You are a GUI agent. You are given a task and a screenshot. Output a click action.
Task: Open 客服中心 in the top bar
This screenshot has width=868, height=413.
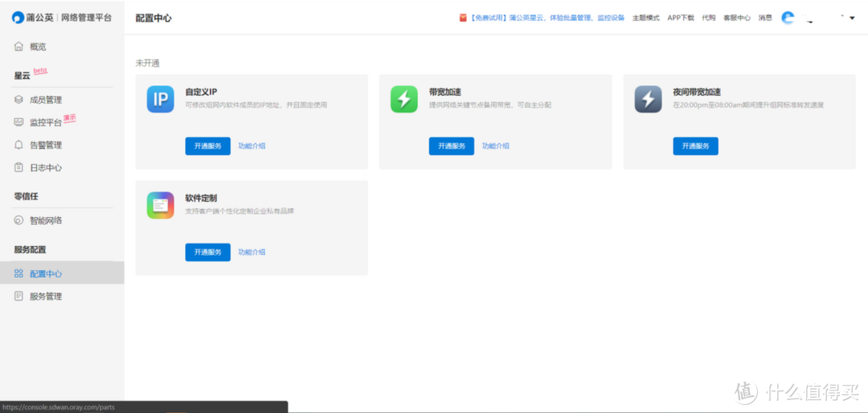click(x=737, y=18)
